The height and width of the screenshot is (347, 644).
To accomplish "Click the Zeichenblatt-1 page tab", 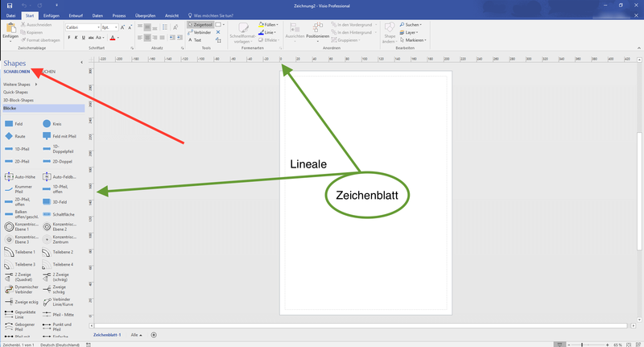I will pyautogui.click(x=107, y=334).
